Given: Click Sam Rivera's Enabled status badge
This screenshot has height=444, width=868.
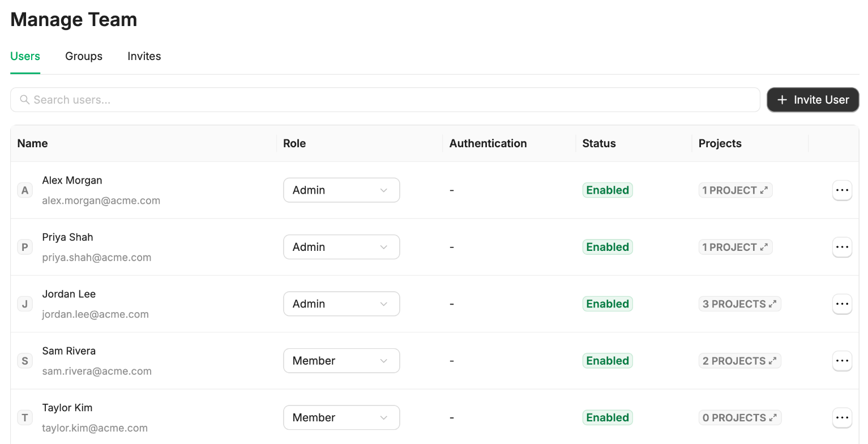Looking at the screenshot, I should pos(608,361).
